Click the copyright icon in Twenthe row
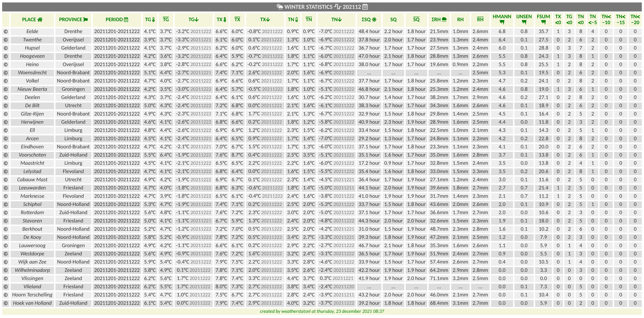This screenshot has height=318, width=644. click(x=6, y=40)
